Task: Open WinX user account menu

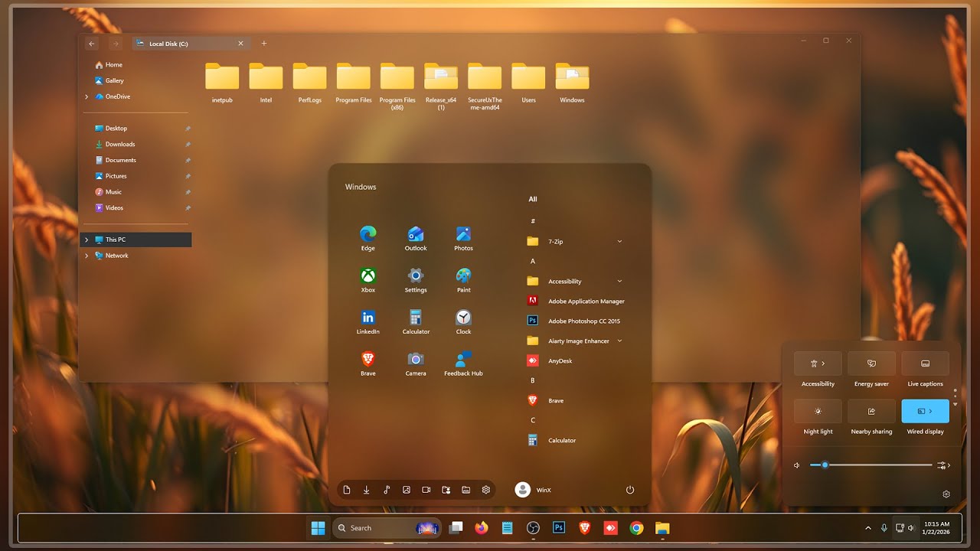Action: (533, 490)
